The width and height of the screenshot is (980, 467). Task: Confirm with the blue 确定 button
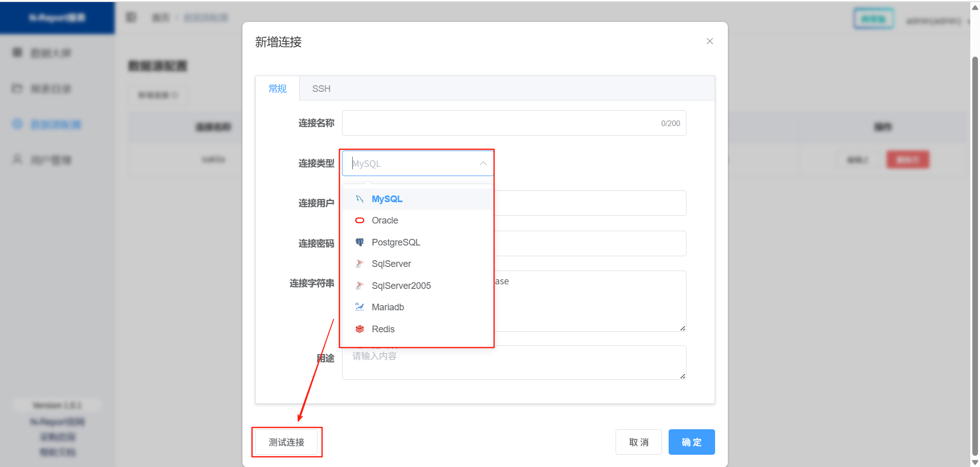click(x=691, y=442)
